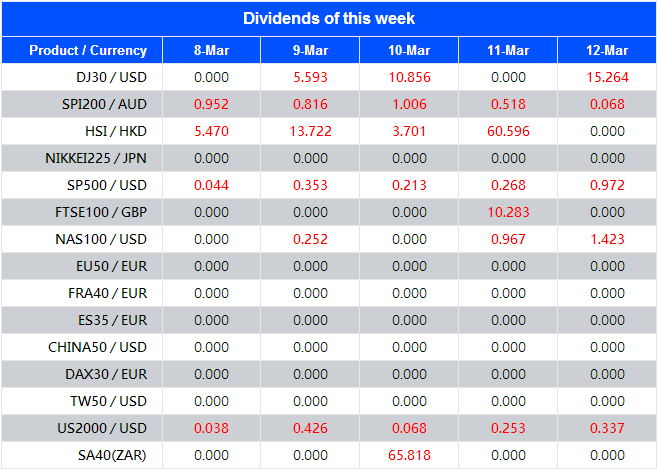
Task: Click the 8-Mar column header
Action: point(211,50)
